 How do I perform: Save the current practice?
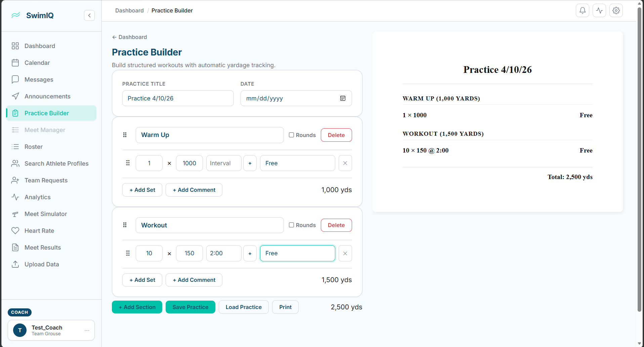tap(190, 307)
